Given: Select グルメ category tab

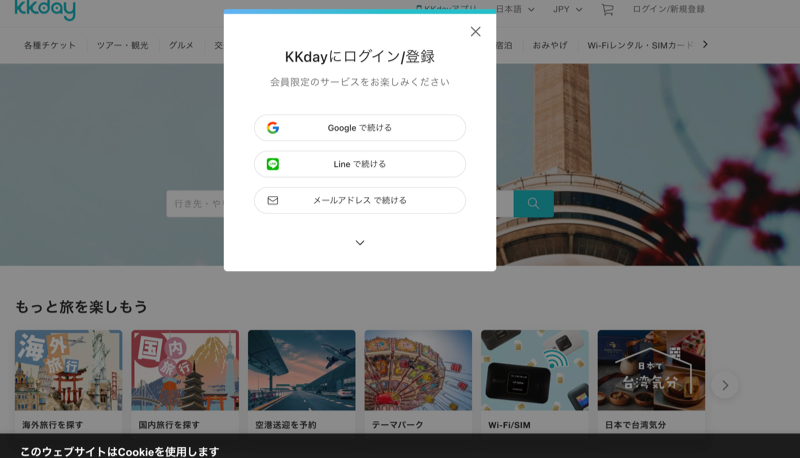Looking at the screenshot, I should click(x=181, y=45).
